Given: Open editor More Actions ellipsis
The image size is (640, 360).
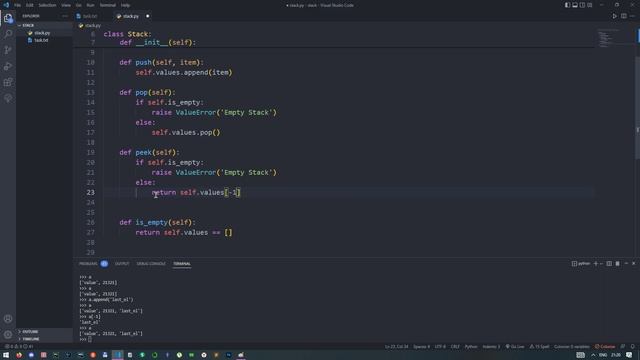Looking at the screenshot, I should tap(632, 16).
